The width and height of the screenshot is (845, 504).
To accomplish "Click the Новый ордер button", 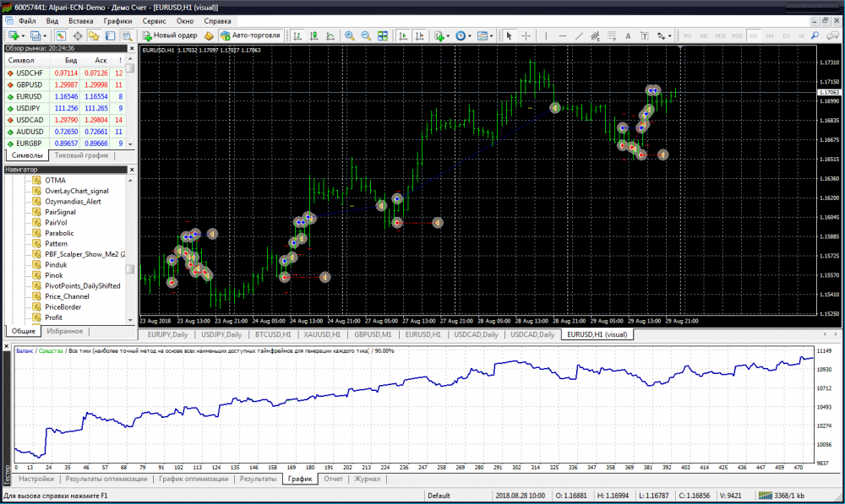I will tap(170, 35).
